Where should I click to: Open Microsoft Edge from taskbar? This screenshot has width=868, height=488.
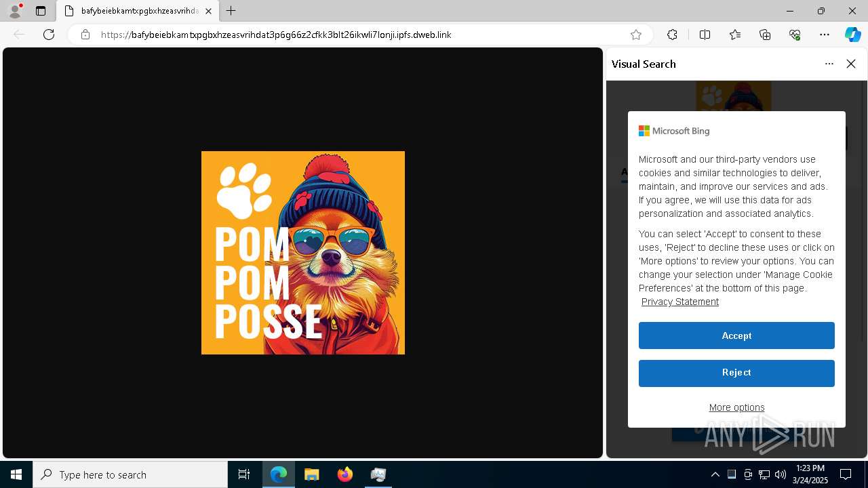pyautogui.click(x=279, y=474)
